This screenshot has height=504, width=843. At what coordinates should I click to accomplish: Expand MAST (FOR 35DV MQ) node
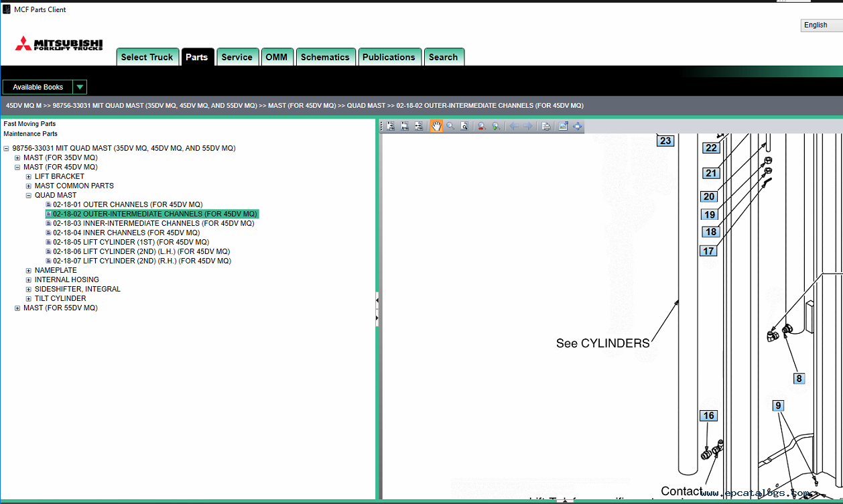[17, 157]
